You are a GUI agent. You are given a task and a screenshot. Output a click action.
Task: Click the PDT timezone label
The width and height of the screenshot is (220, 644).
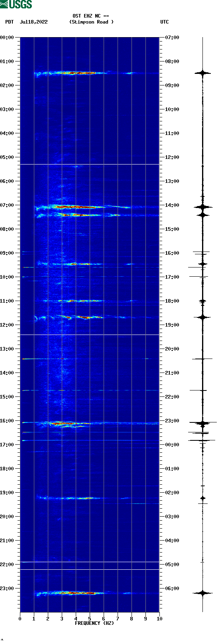tap(10, 22)
